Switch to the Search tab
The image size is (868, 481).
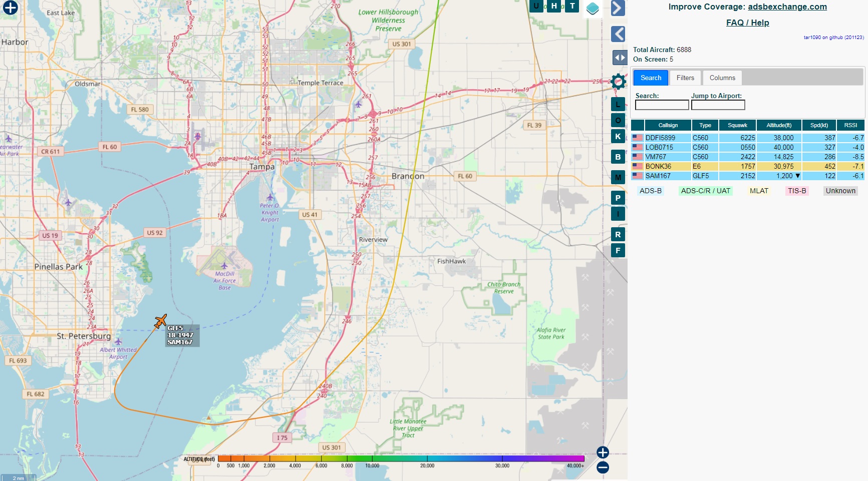pos(651,78)
